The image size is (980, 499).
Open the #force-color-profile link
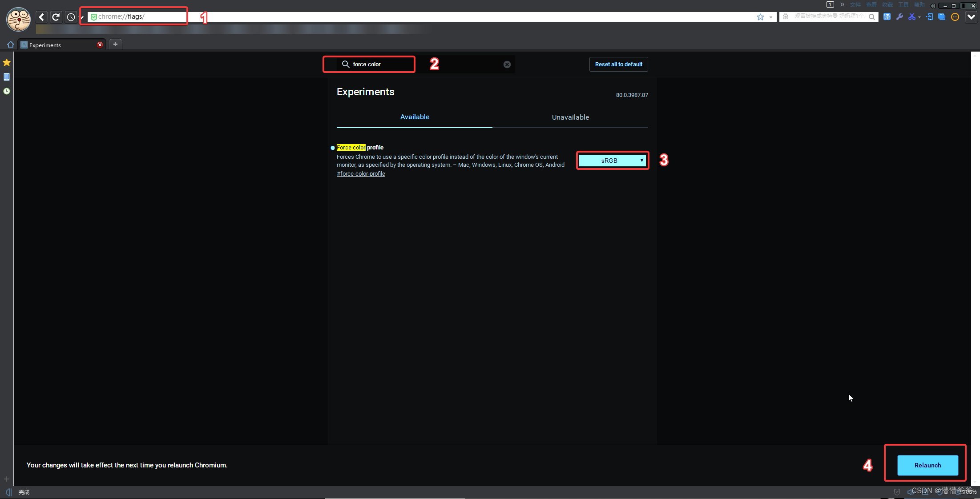[x=361, y=174]
